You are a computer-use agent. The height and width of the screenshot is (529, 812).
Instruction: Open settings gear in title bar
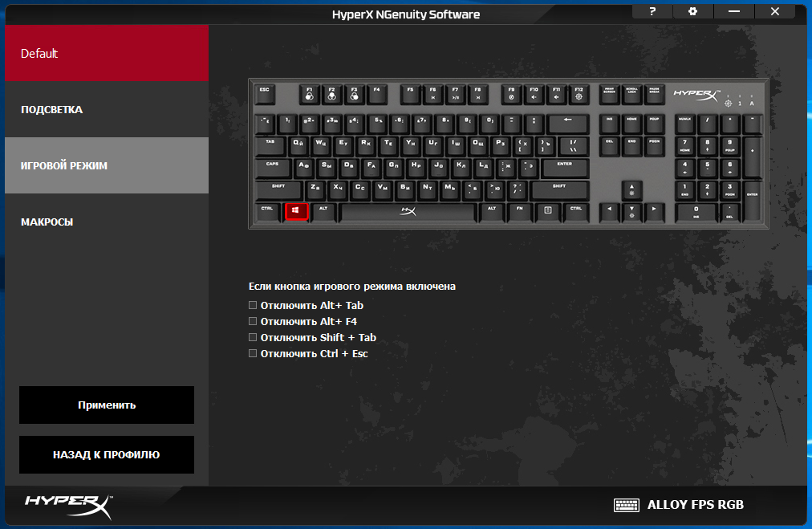[x=693, y=11]
